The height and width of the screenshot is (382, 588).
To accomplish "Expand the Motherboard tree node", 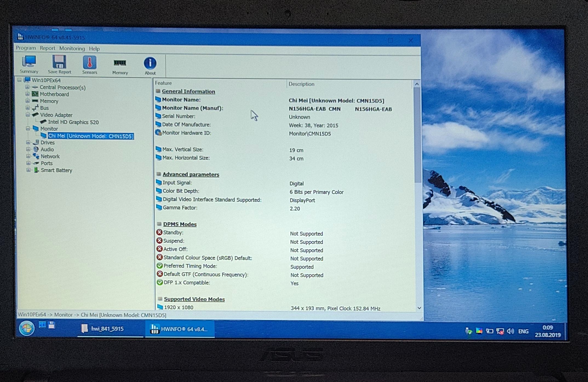I will click(27, 94).
